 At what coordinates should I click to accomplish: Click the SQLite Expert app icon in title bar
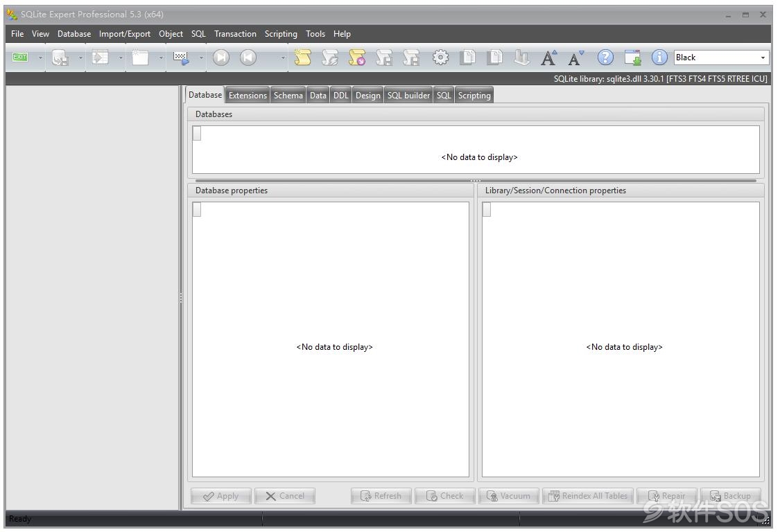coord(12,15)
